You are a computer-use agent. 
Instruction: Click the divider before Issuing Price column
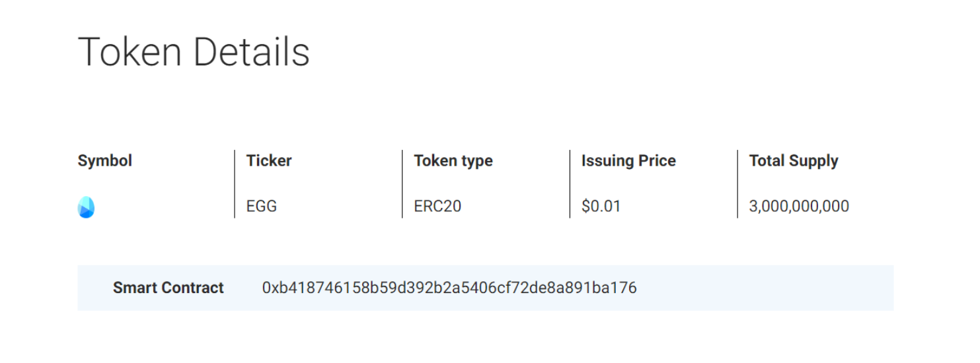[x=570, y=183]
